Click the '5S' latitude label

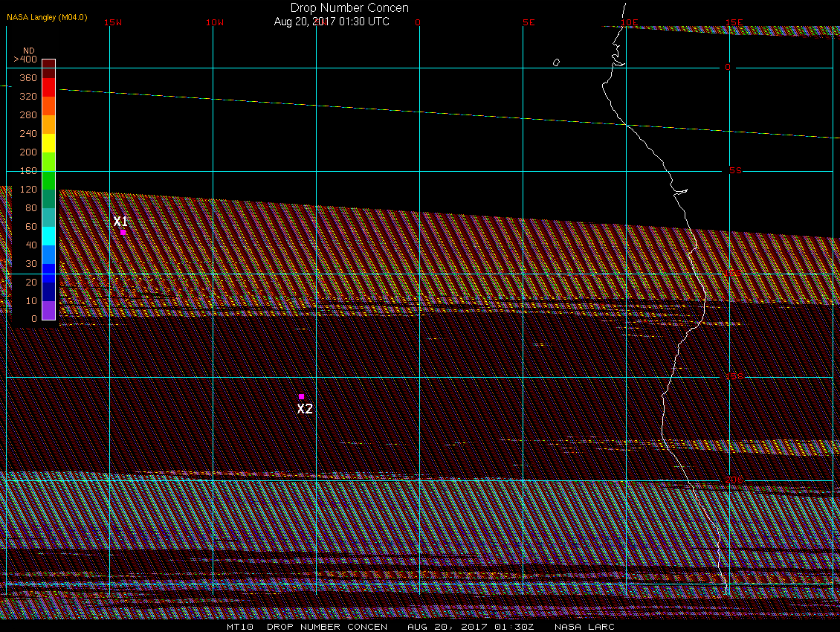[x=735, y=170]
